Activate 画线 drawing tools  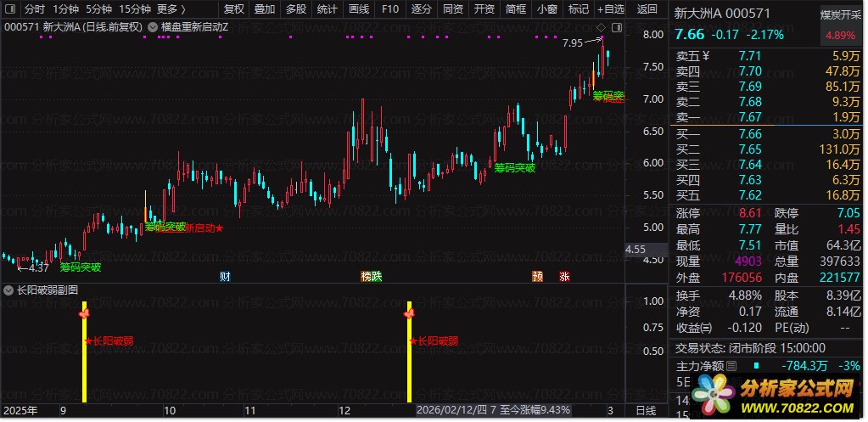point(359,9)
